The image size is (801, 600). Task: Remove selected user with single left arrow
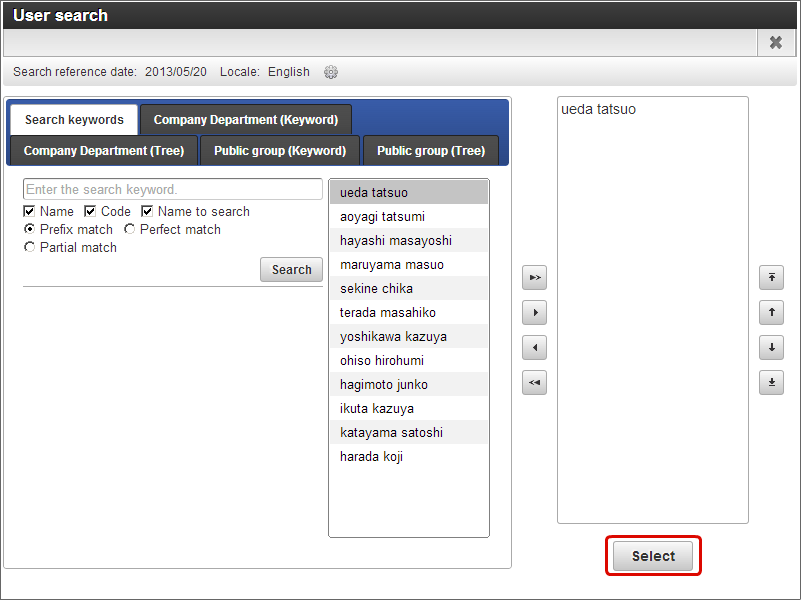[534, 348]
